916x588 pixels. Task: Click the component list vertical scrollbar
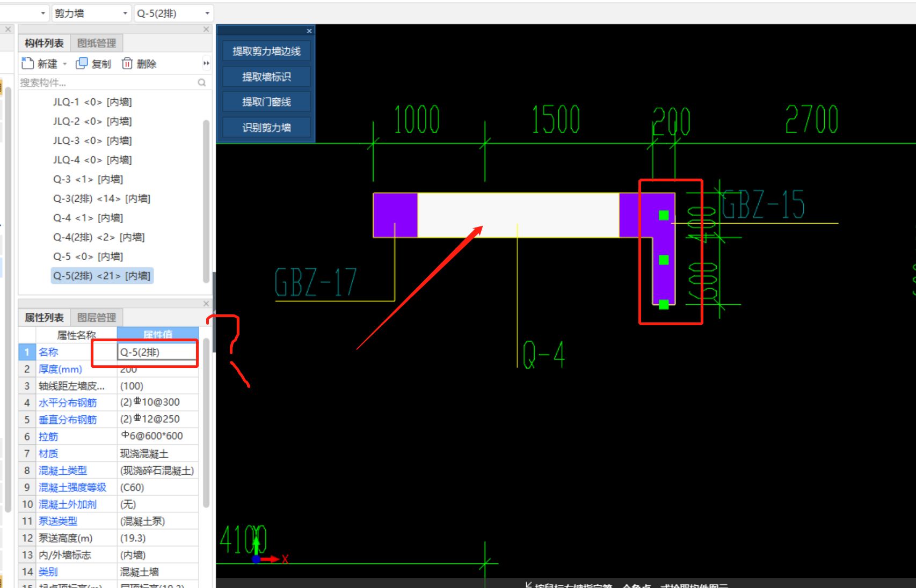206,201
